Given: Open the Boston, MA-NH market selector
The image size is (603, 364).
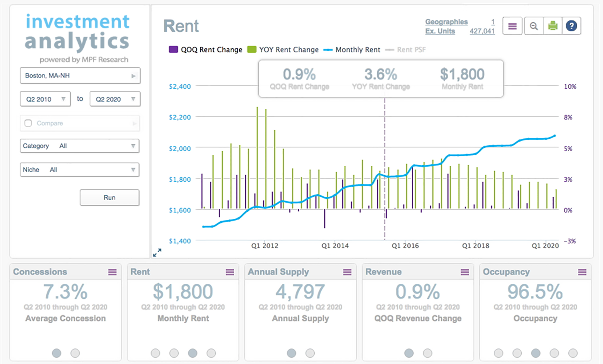Looking at the screenshot, I should [x=80, y=76].
